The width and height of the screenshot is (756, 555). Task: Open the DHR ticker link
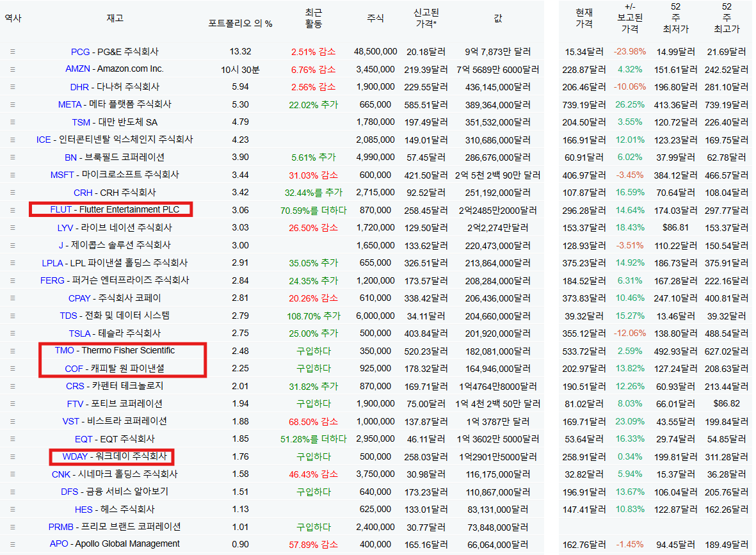(79, 87)
